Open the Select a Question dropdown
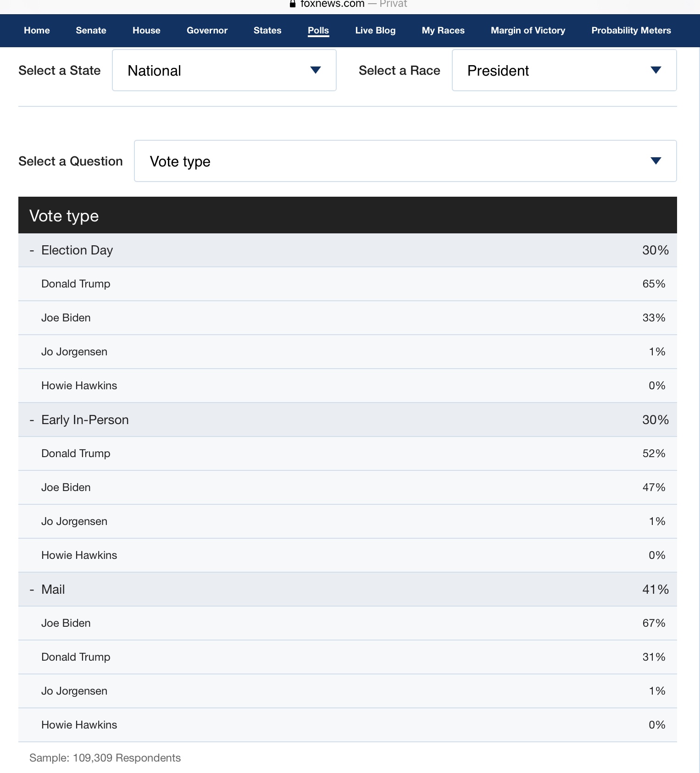The width and height of the screenshot is (700, 773). (x=405, y=161)
